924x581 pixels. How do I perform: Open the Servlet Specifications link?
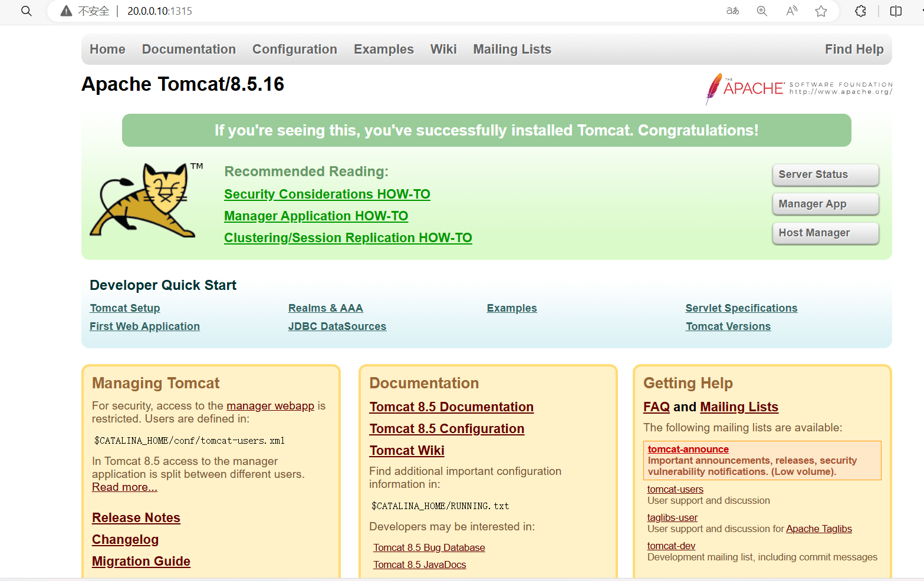(x=741, y=308)
